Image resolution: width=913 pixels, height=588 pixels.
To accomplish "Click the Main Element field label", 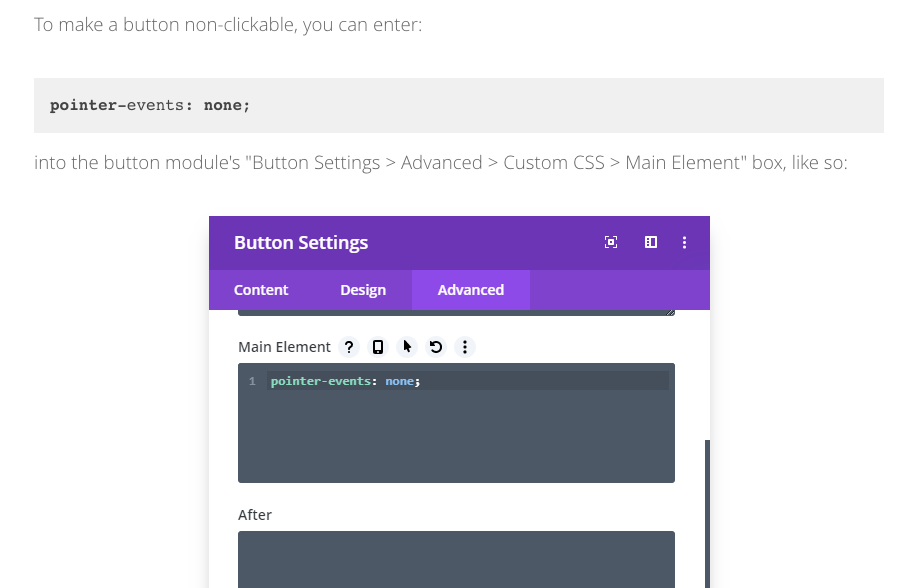I will pyautogui.click(x=284, y=347).
